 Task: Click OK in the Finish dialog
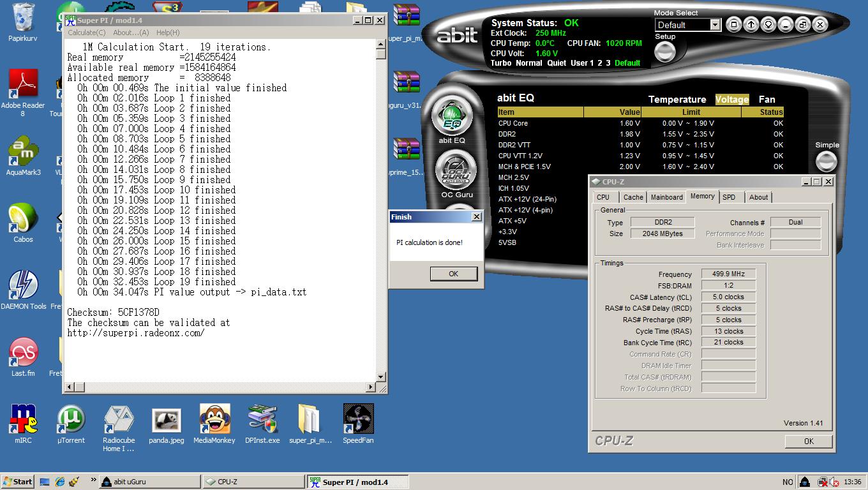pos(453,274)
